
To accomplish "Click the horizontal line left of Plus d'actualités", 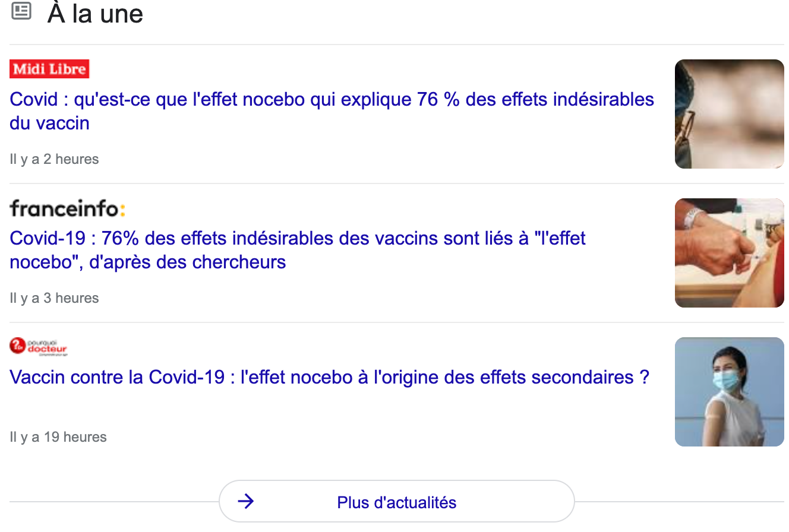I will (113, 502).
